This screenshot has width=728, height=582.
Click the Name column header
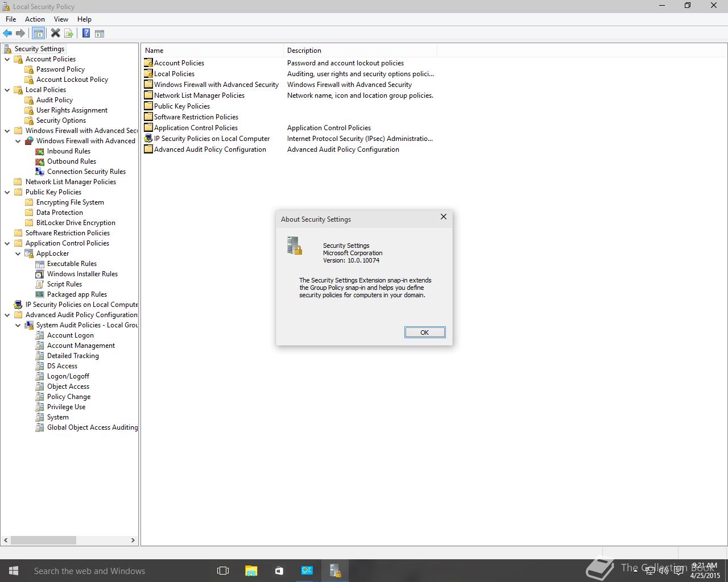click(x=213, y=51)
